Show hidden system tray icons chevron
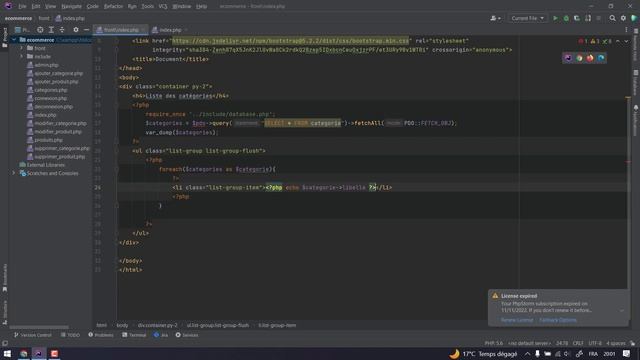The width and height of the screenshot is (640, 360). (527, 353)
